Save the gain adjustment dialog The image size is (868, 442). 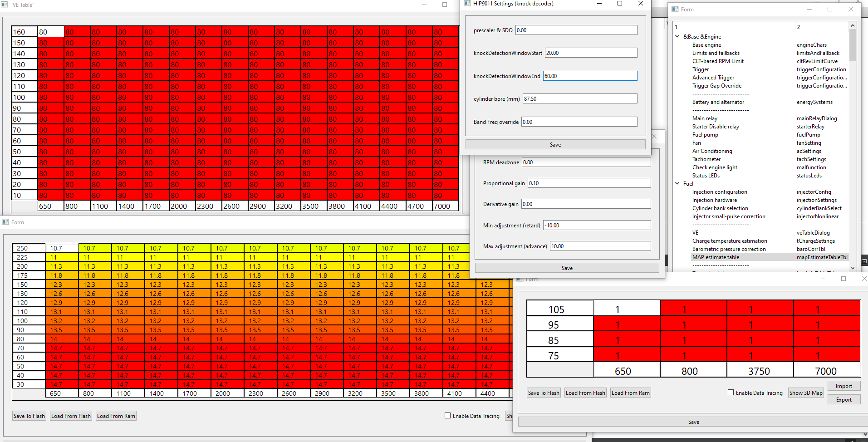567,268
